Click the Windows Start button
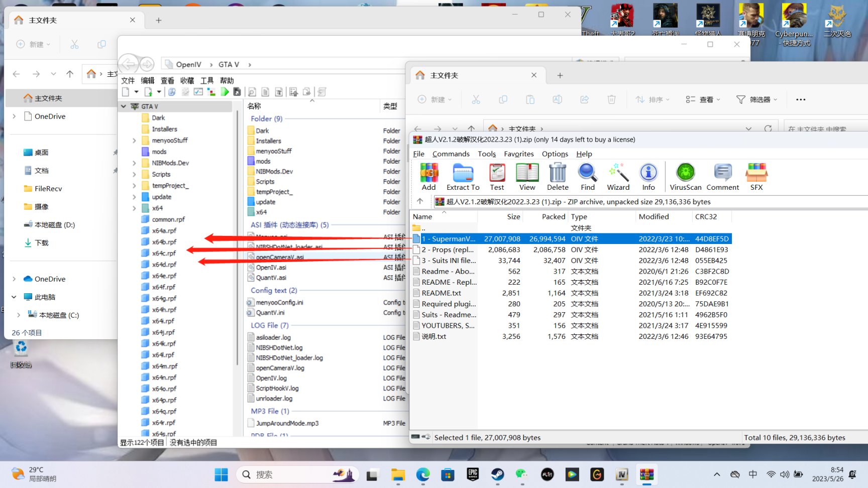The height and width of the screenshot is (488, 868). click(221, 474)
